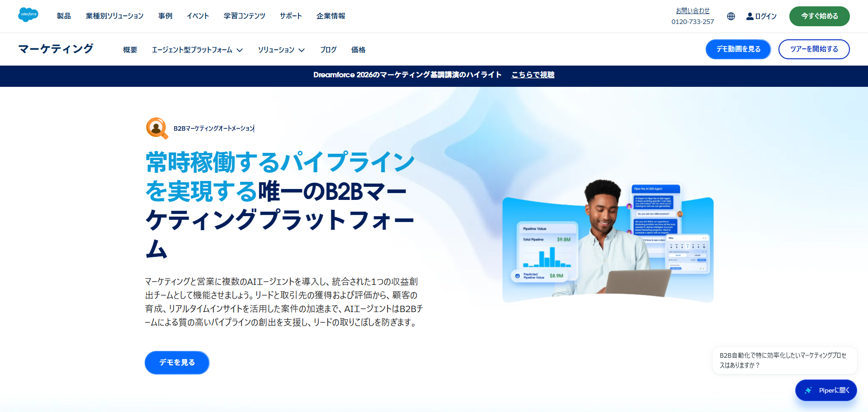Click the Salesforce cloud logo
The height and width of the screenshot is (412, 868).
(28, 15)
